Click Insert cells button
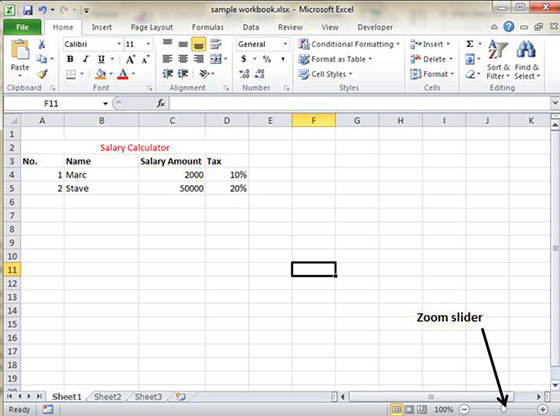The width and height of the screenshot is (560, 416). coord(430,44)
